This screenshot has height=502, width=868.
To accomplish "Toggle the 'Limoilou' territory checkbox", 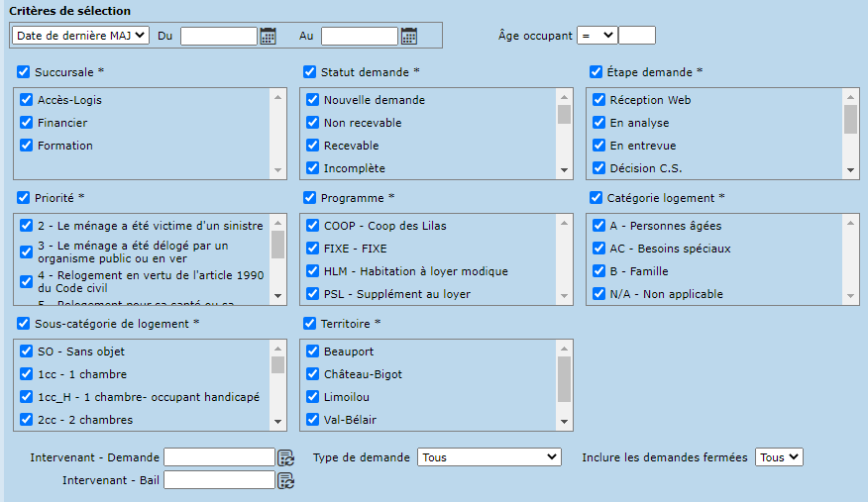I will 312,397.
